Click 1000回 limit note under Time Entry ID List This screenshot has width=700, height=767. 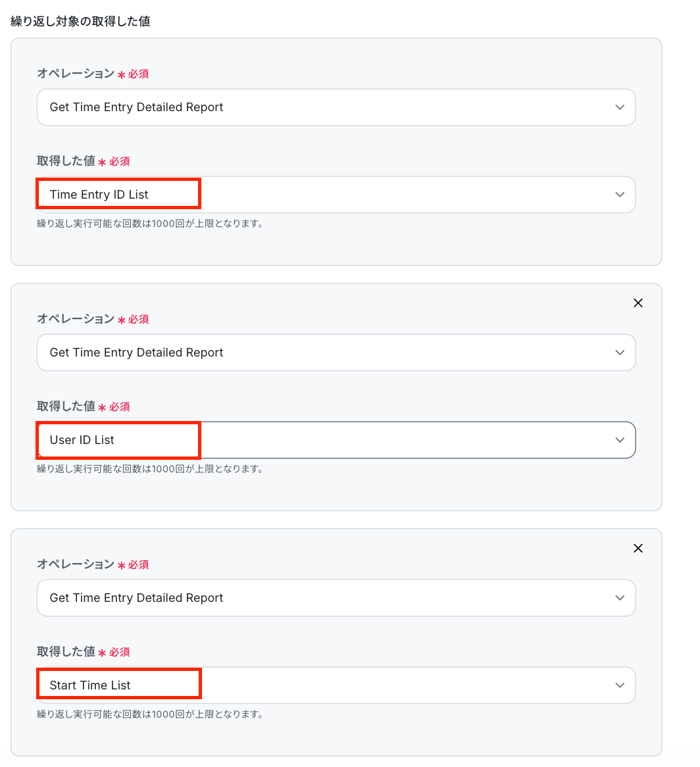(x=150, y=224)
